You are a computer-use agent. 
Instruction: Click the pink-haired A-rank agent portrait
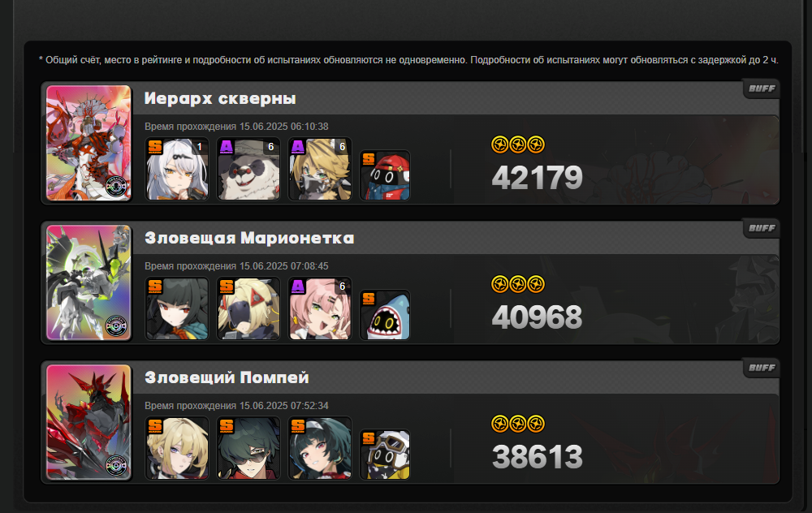tap(320, 308)
